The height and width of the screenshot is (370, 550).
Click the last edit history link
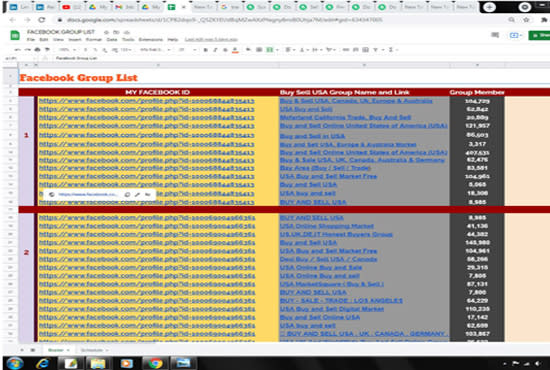click(x=211, y=40)
